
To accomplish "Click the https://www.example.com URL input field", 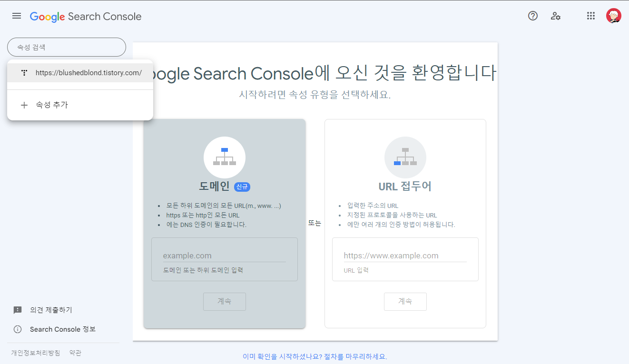I will pos(405,256).
